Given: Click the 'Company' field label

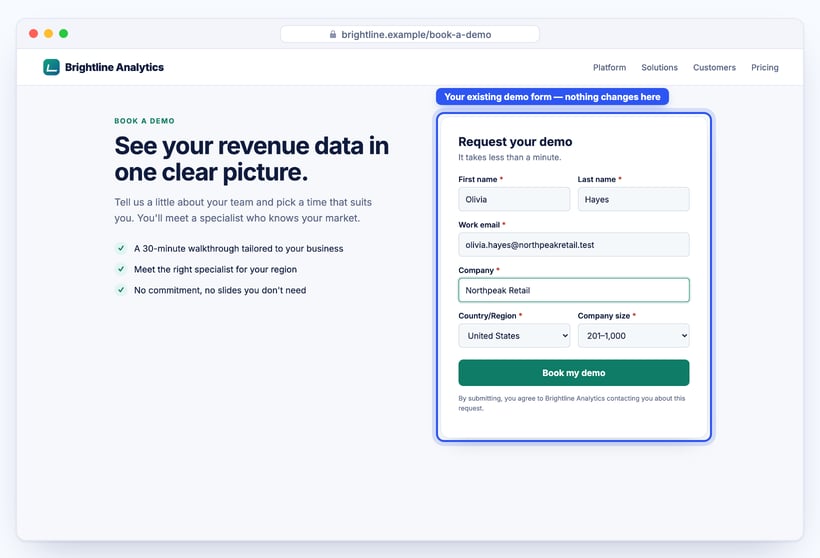Looking at the screenshot, I should [476, 270].
